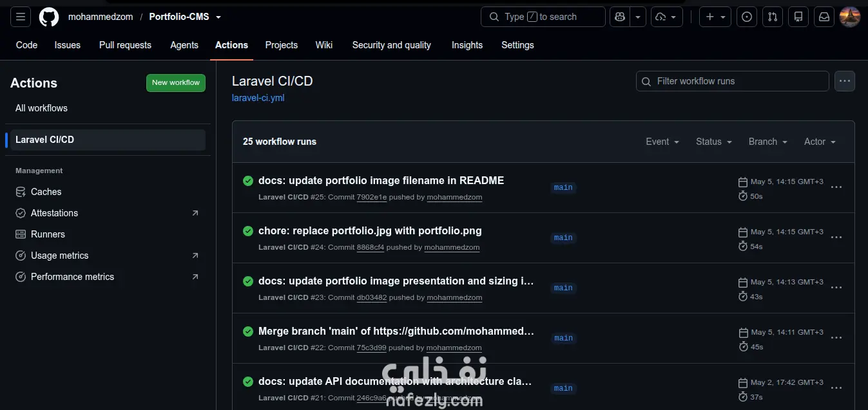Screen dimensions: 868x410
Task: Open commit 7902e1e link
Action: click(372, 197)
